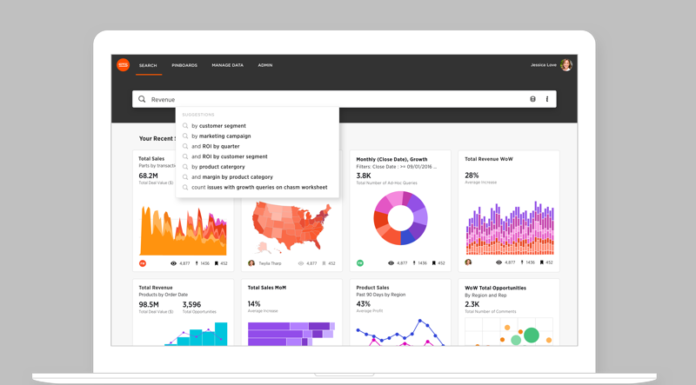696x385 pixels.
Task: Select suggestion "by customer segment"
Action: (218, 126)
